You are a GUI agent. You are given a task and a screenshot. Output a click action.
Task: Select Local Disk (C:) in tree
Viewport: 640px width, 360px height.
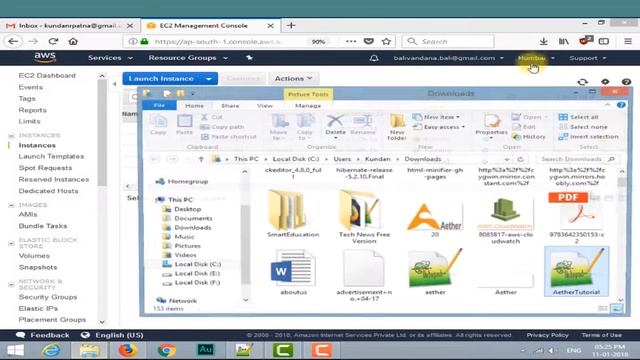coord(192,264)
